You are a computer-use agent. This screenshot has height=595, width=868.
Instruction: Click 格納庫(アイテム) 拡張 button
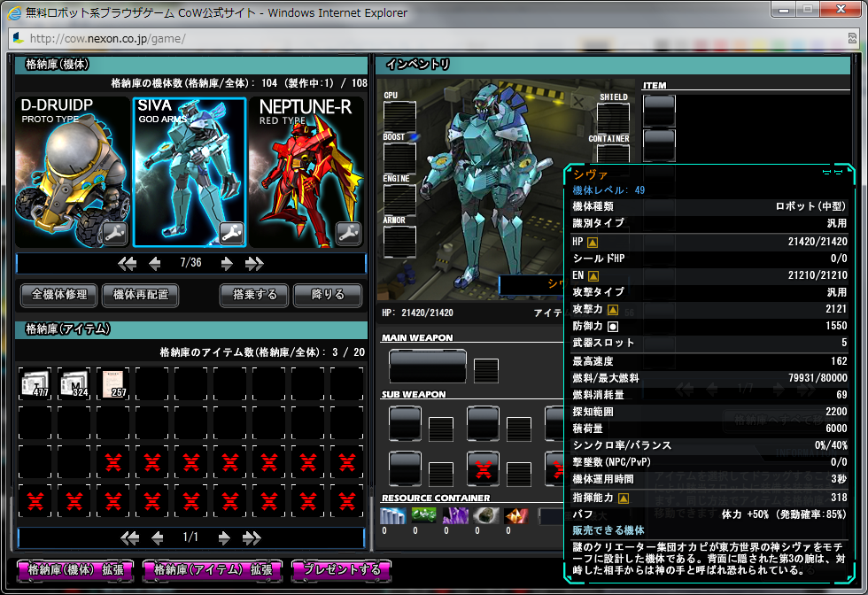(x=213, y=570)
